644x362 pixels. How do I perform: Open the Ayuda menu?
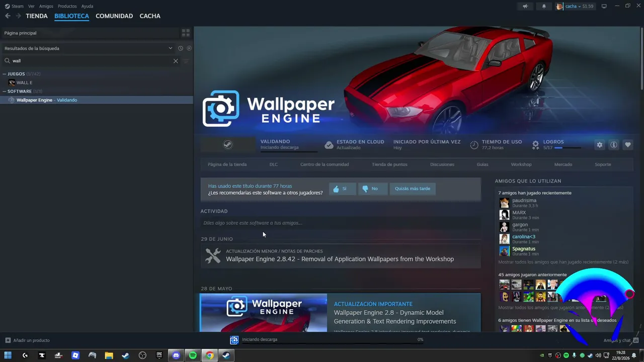pyautogui.click(x=88, y=6)
